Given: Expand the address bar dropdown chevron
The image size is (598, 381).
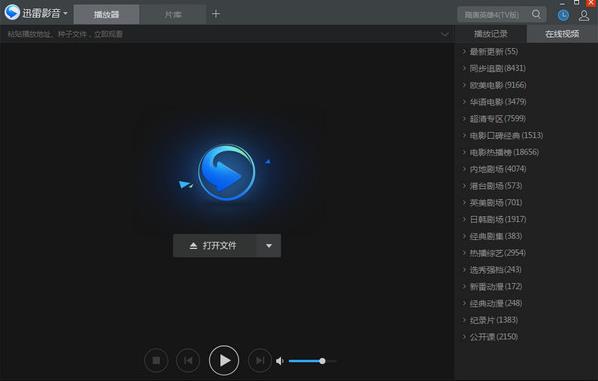Looking at the screenshot, I should pyautogui.click(x=445, y=34).
